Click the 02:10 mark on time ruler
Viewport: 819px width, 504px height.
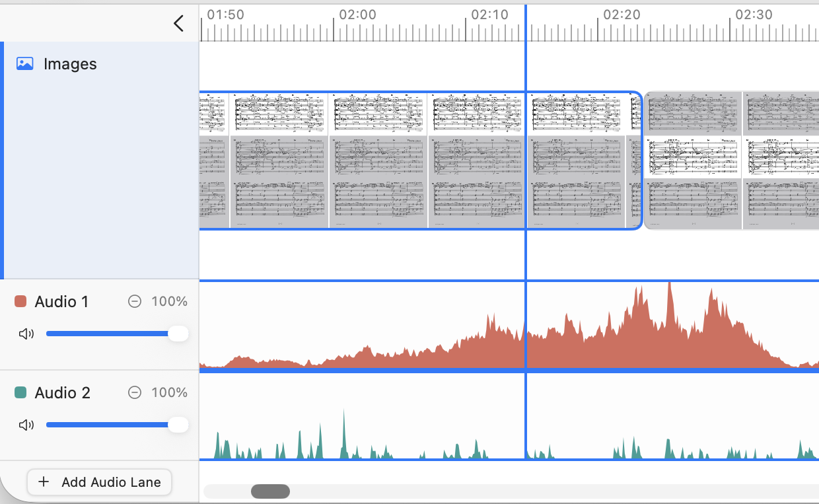click(489, 15)
